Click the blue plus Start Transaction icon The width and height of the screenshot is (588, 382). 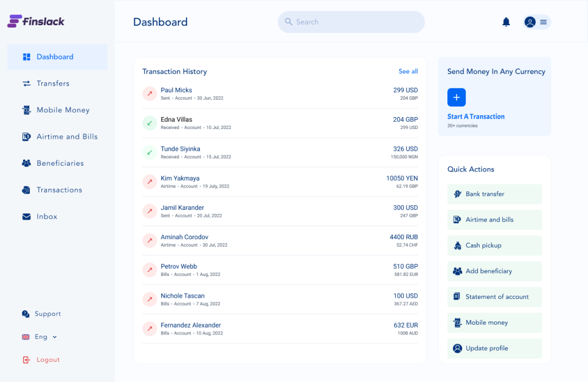tap(457, 98)
